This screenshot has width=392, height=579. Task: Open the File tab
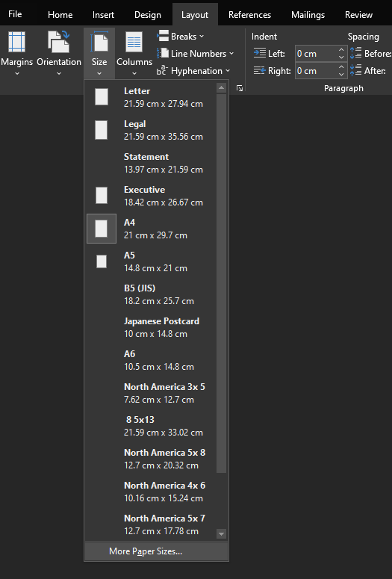pos(15,14)
